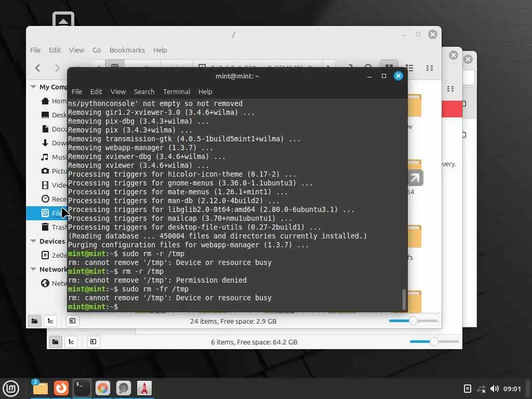532x399 pixels.
Task: Open file manager Help menu
Action: point(160,50)
